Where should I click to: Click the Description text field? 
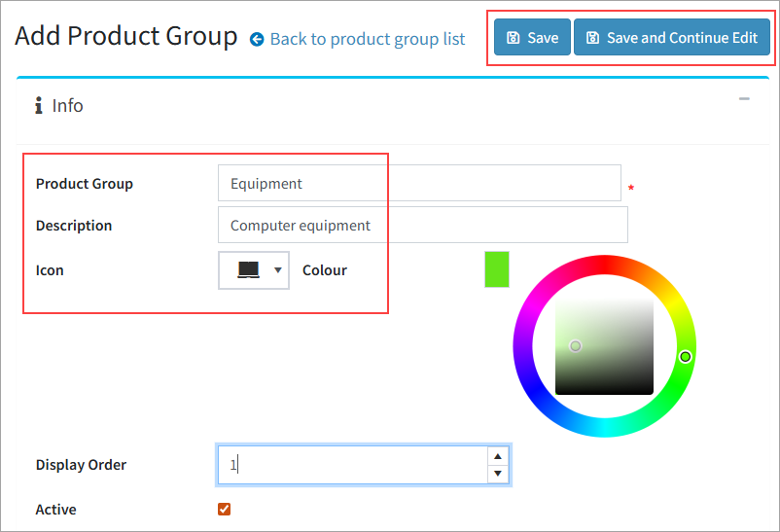click(x=422, y=225)
